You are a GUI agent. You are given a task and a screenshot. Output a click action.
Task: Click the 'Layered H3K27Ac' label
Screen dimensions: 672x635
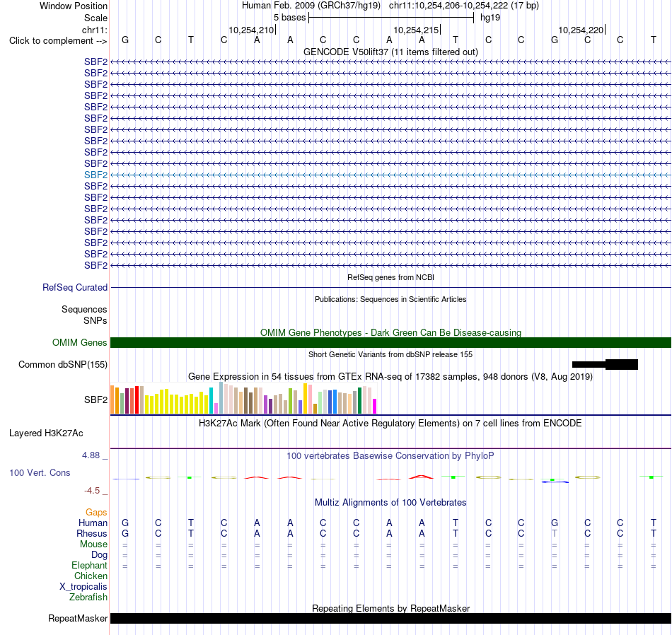click(46, 433)
